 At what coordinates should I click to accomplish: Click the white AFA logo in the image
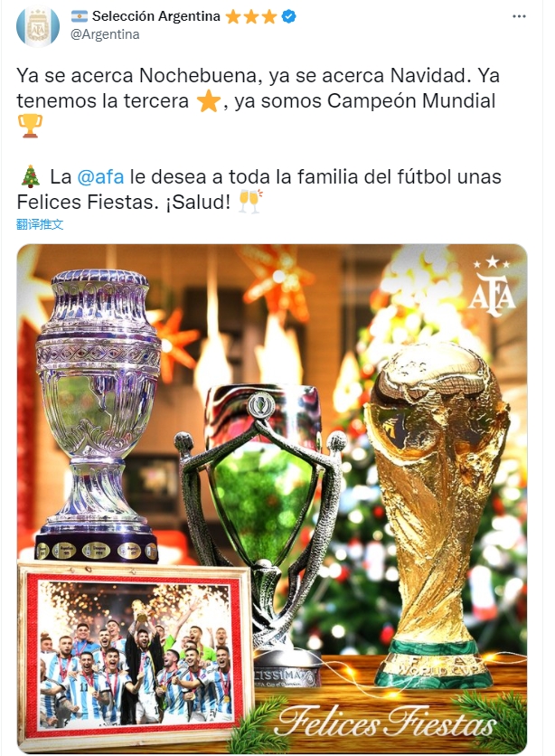click(492, 286)
